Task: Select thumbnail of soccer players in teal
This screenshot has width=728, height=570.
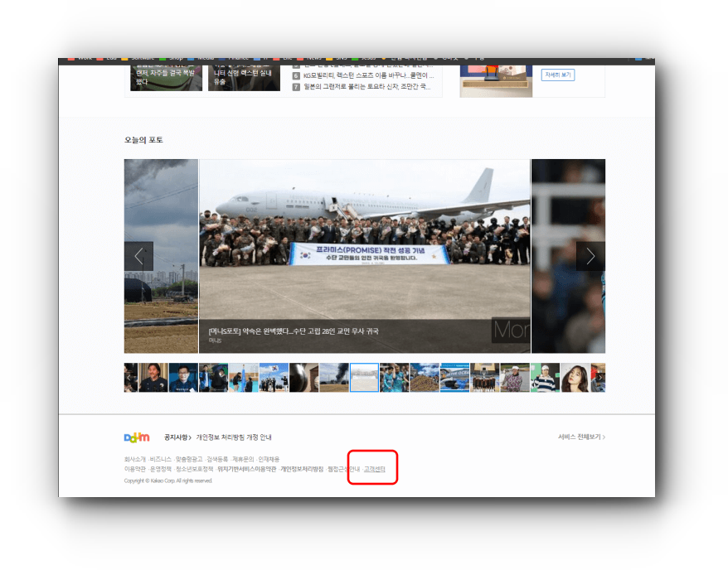Action: [395, 378]
